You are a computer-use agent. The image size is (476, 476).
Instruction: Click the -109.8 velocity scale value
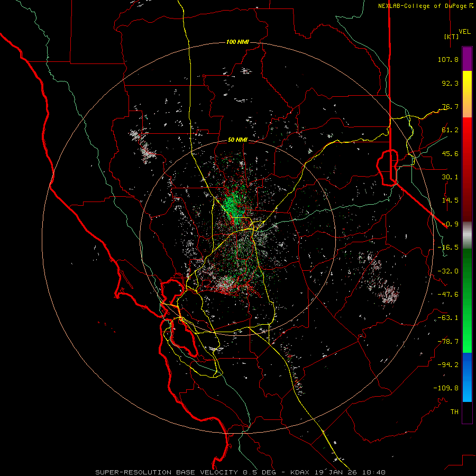(x=446, y=388)
